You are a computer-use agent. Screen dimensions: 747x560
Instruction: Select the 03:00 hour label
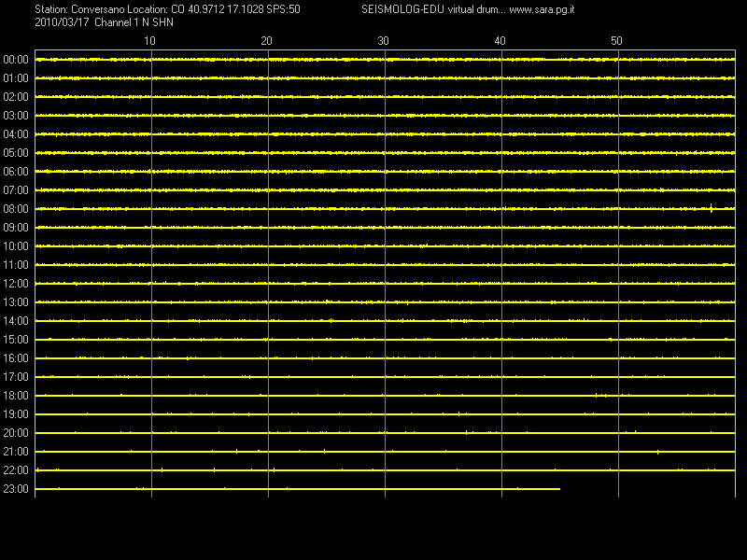[x=16, y=116]
